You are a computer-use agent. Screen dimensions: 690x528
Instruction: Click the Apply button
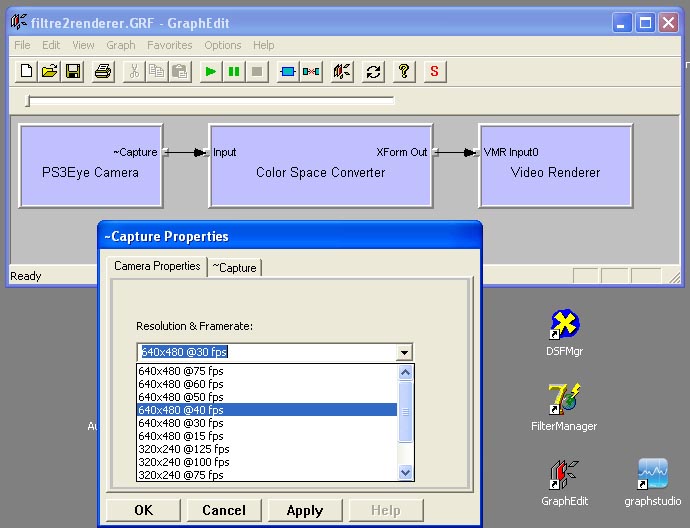point(305,510)
